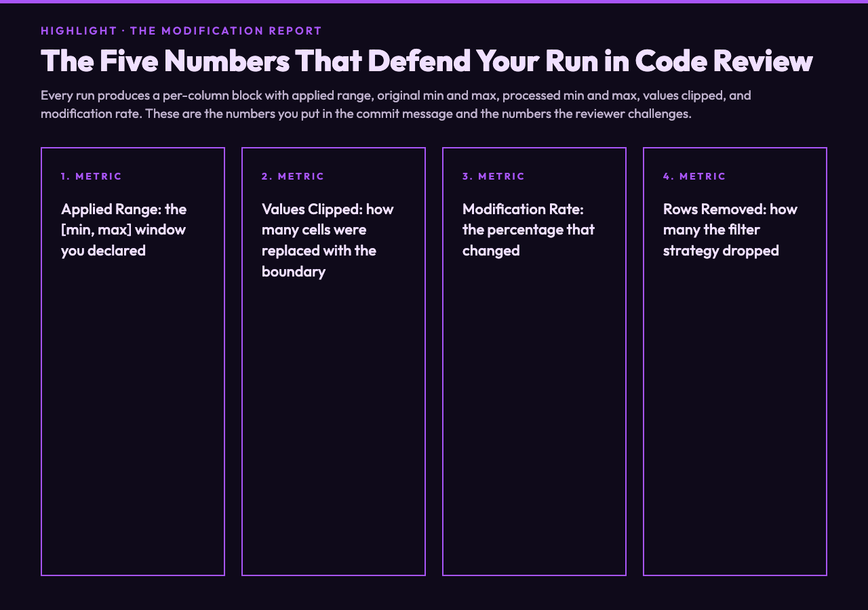Click the "Highlight · The Modification Report" eyebrow label
Image resolution: width=868 pixels, height=610 pixels.
[x=181, y=30]
